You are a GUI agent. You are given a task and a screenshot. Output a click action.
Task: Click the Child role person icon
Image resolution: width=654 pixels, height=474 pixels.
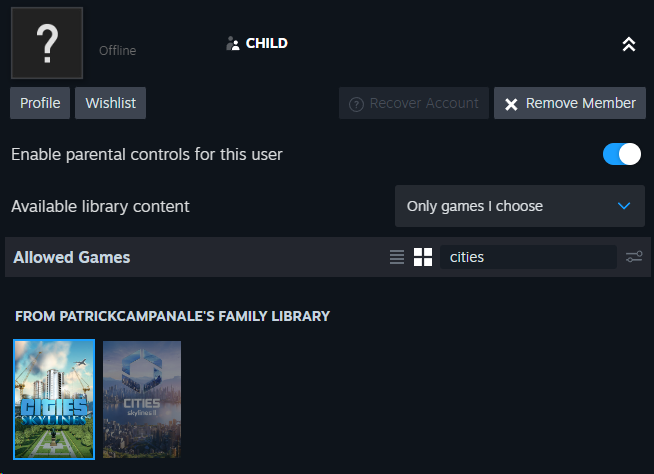pos(233,44)
